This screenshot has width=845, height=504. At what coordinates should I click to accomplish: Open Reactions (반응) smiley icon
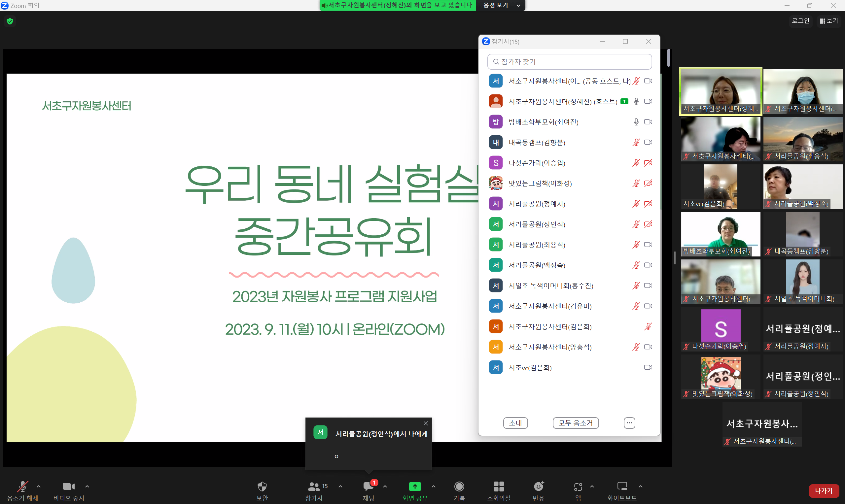coord(539,487)
